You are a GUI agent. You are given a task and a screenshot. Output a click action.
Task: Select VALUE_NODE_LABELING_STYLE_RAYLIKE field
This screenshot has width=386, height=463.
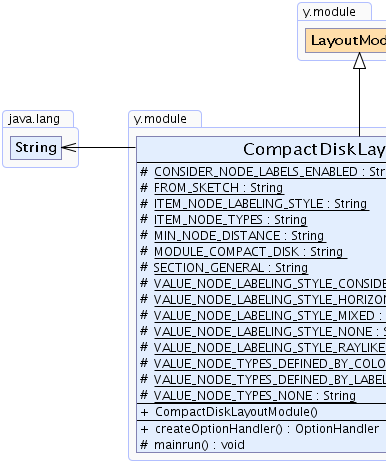[x=269, y=348]
